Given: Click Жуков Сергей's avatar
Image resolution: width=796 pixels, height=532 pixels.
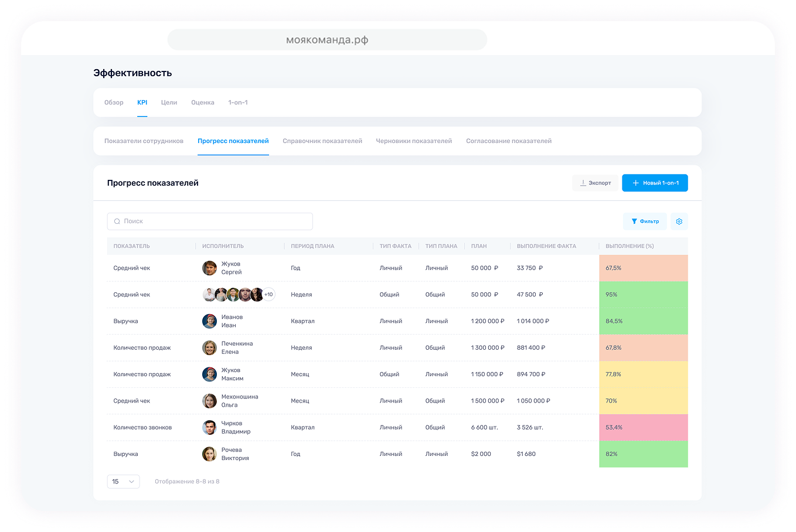Looking at the screenshot, I should [209, 268].
